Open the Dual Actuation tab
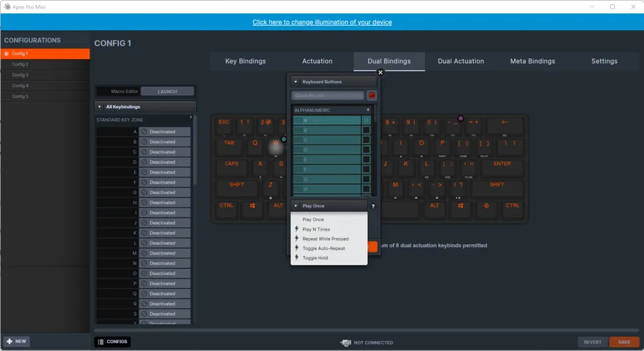Viewport: 644px width, 351px height. pyautogui.click(x=461, y=61)
